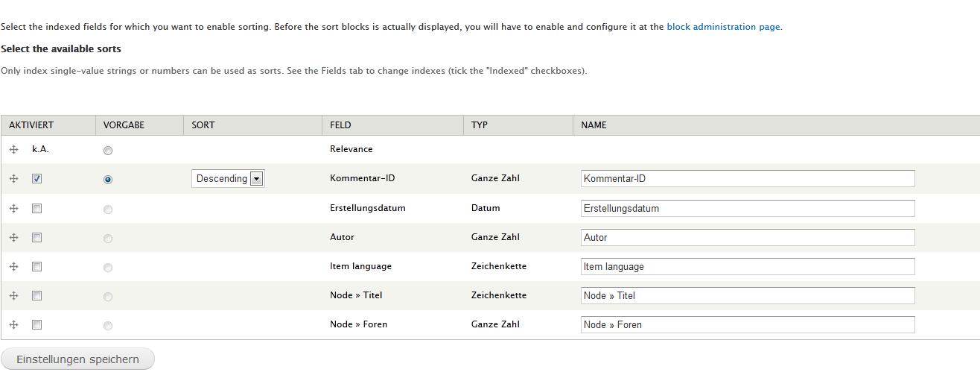Click Ganze Zahl type in Kommentar-ID row
Image resolution: width=980 pixels, height=384 pixels.
tap(495, 179)
